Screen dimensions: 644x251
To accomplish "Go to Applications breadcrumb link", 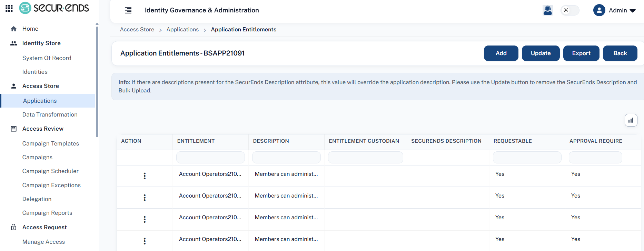I will click(x=182, y=30).
